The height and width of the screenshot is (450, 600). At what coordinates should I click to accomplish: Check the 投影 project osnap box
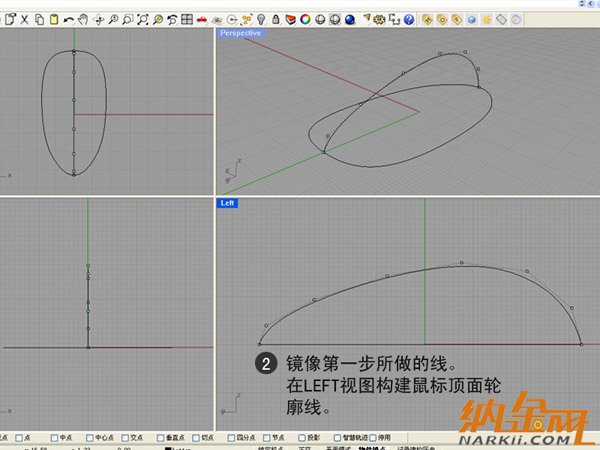point(302,438)
